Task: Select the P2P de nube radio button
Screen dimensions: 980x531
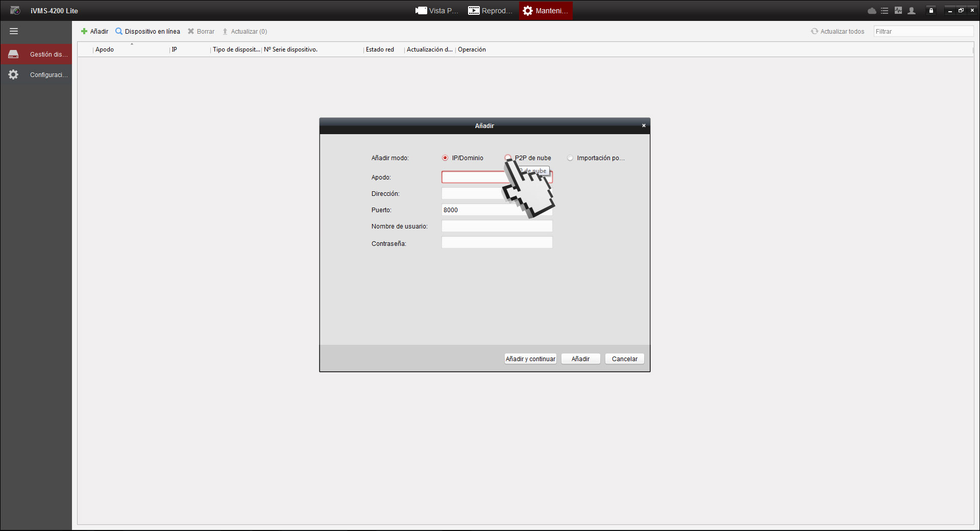Action: click(x=508, y=158)
